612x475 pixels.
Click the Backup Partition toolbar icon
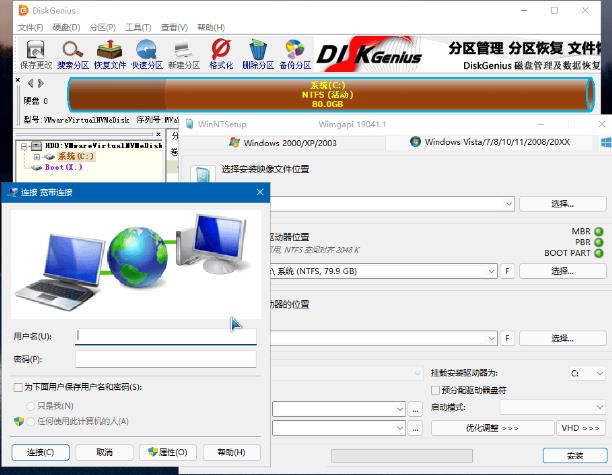pyautogui.click(x=295, y=55)
